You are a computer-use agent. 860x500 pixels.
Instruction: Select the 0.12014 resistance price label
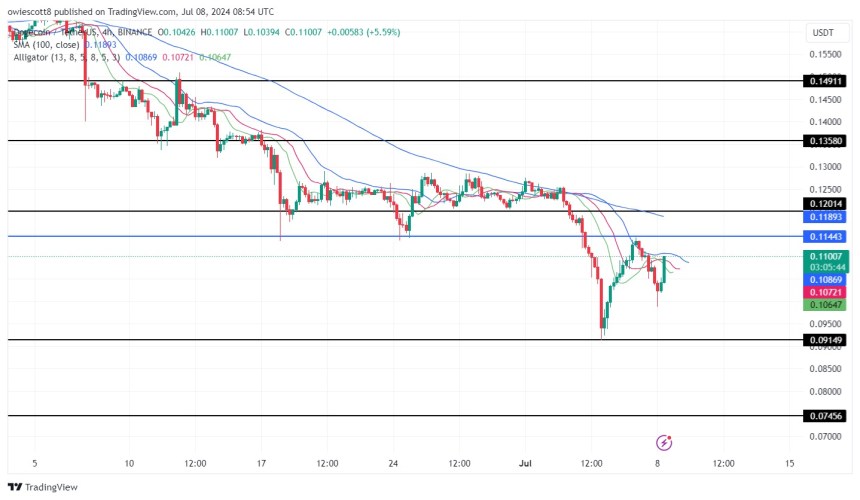coord(824,203)
